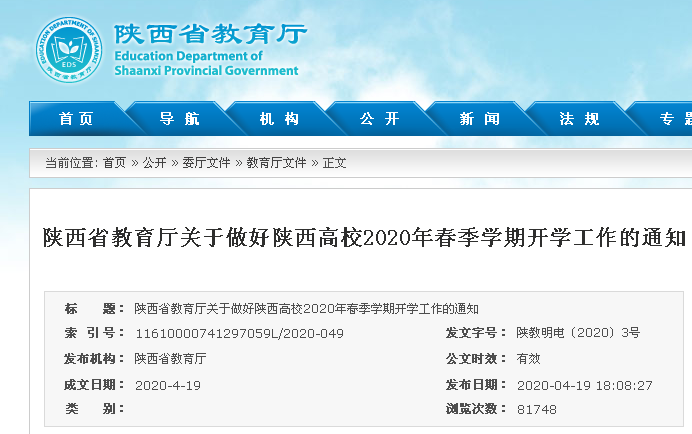Select the 导航 navigation menu item
The width and height of the screenshot is (692, 434).
tap(178, 119)
